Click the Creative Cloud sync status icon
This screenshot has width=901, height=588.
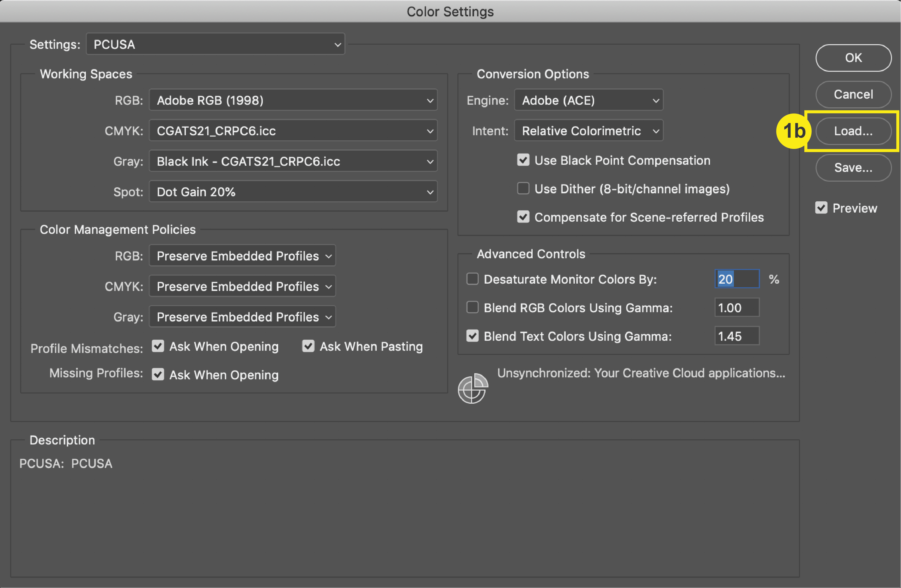pyautogui.click(x=472, y=389)
